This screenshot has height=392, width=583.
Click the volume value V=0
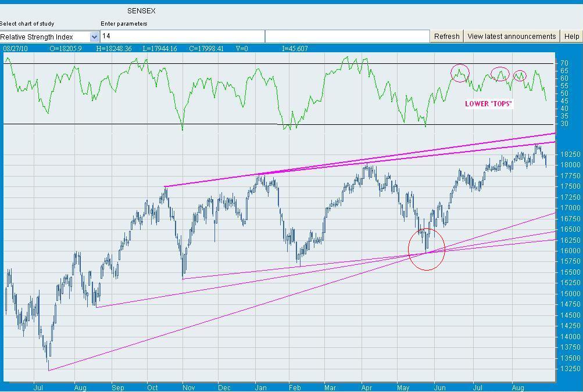[x=242, y=49]
